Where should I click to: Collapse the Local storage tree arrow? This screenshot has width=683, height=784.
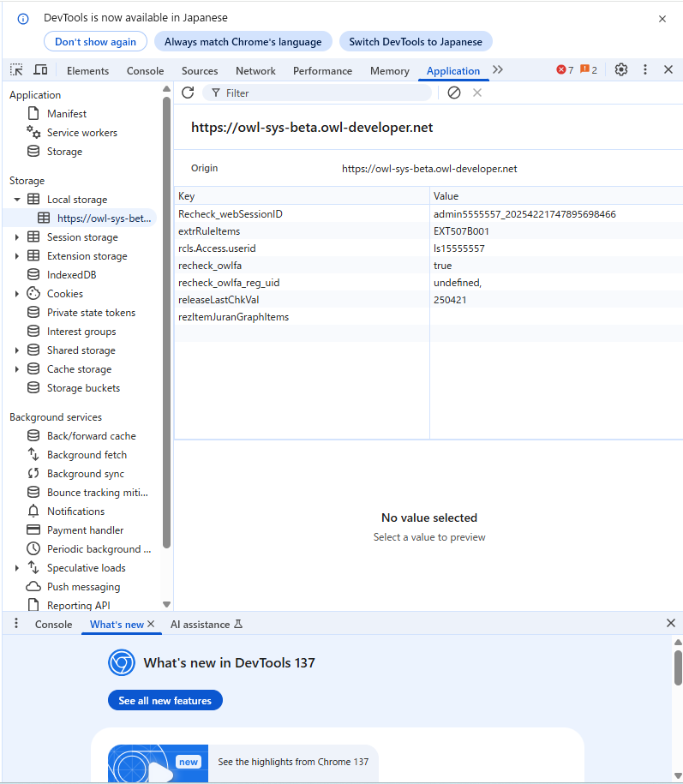click(17, 200)
